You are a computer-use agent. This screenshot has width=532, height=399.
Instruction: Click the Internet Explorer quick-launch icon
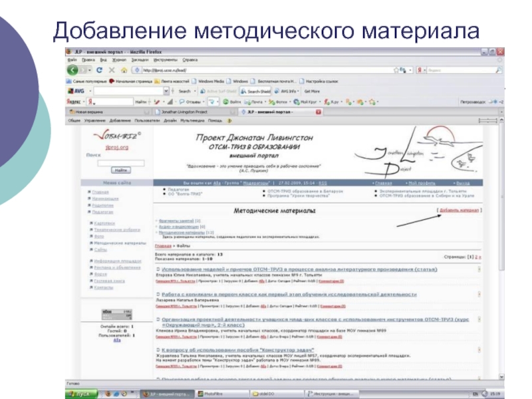(x=116, y=394)
